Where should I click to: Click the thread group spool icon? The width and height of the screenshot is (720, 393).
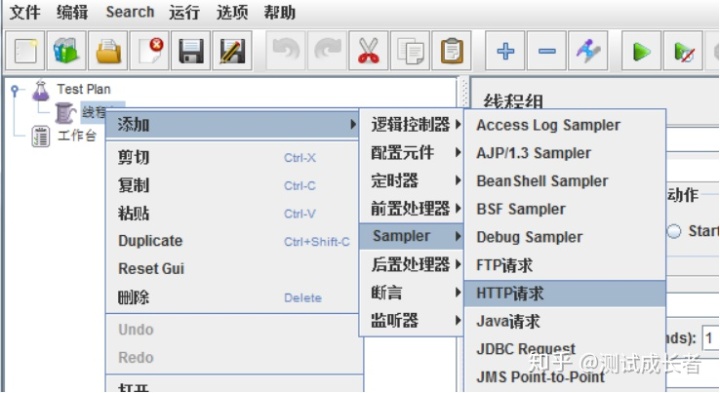[x=65, y=113]
